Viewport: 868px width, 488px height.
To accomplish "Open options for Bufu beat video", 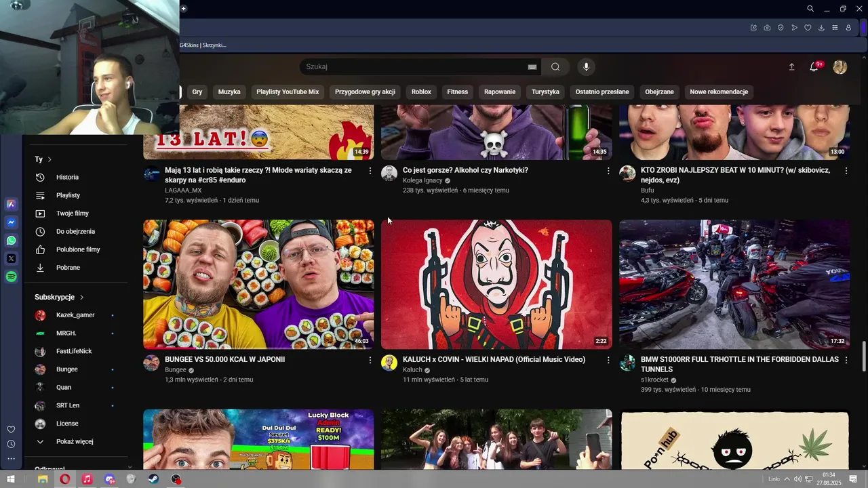I will (x=846, y=171).
